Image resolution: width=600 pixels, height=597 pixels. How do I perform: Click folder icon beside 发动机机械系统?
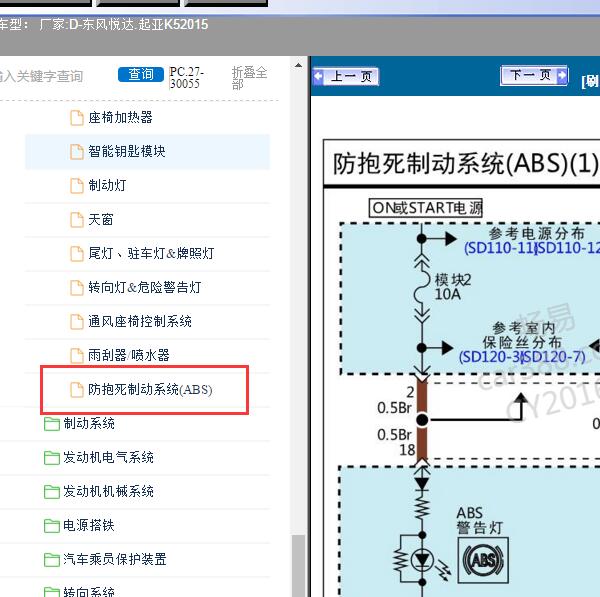pos(52,492)
